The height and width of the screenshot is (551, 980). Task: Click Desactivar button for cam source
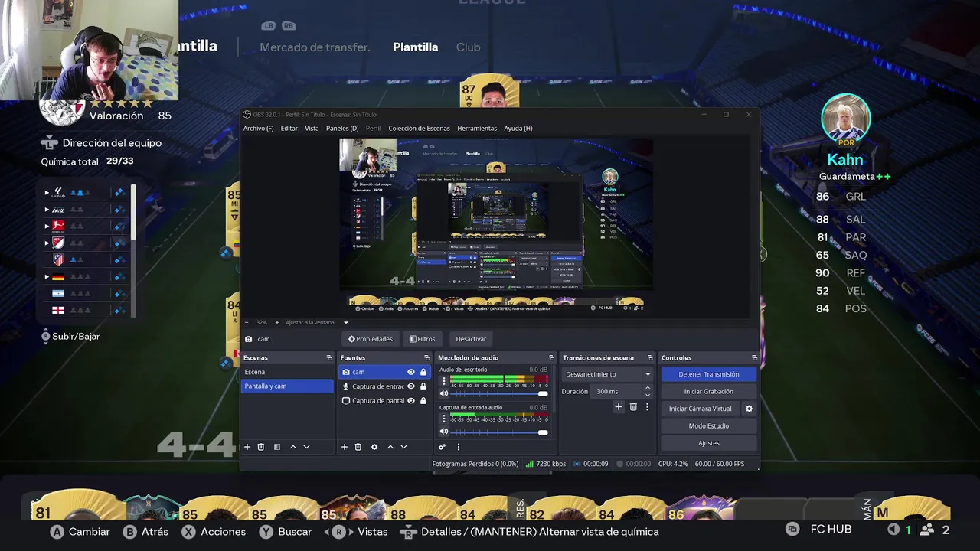471,339
